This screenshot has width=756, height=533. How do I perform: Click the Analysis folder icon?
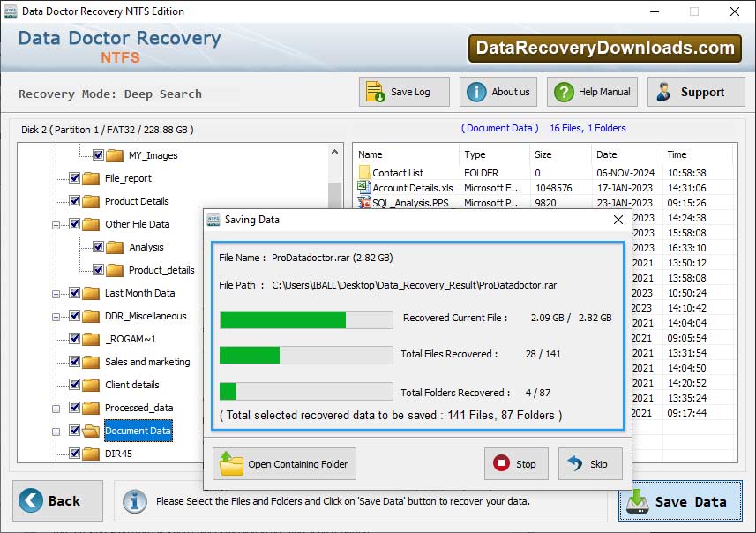pyautogui.click(x=115, y=247)
